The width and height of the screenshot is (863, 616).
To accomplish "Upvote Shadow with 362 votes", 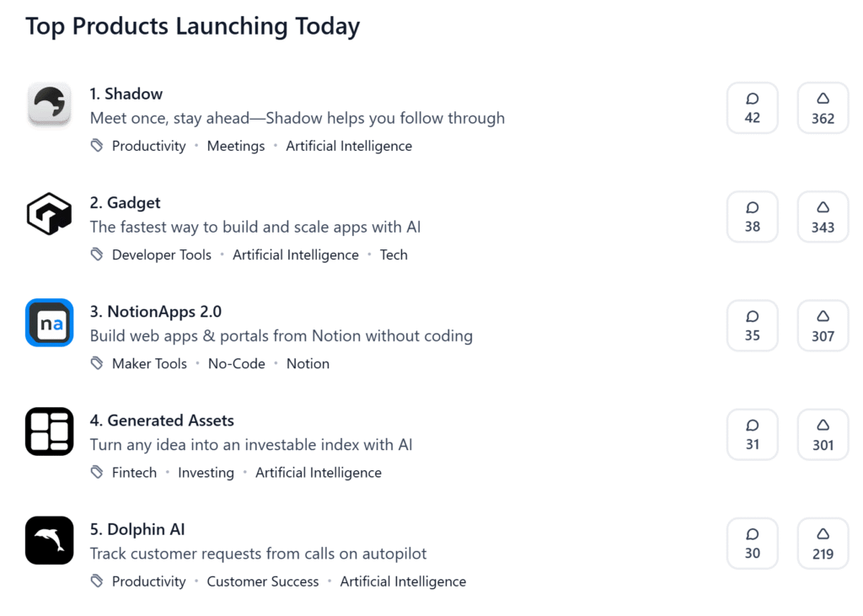I will pyautogui.click(x=823, y=108).
